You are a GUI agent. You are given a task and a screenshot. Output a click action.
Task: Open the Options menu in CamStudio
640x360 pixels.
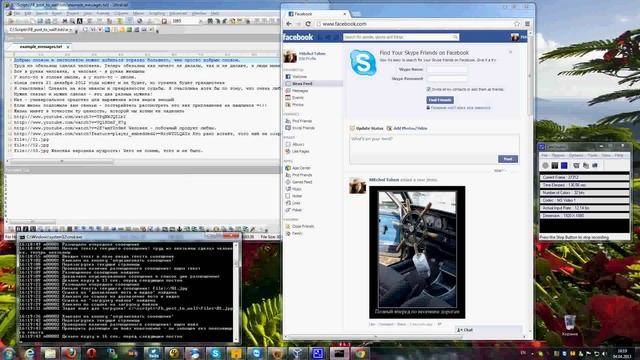click(x=576, y=156)
